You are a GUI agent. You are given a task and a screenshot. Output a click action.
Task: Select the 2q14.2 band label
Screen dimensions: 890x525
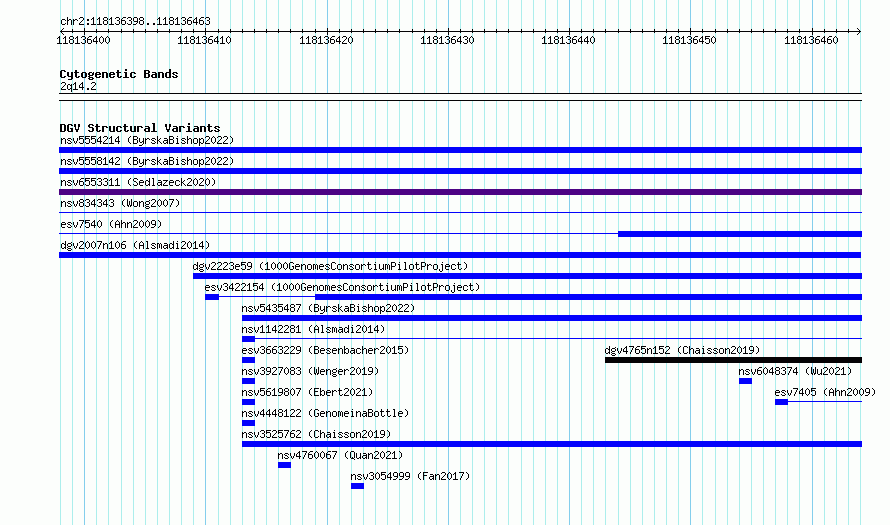tap(78, 86)
